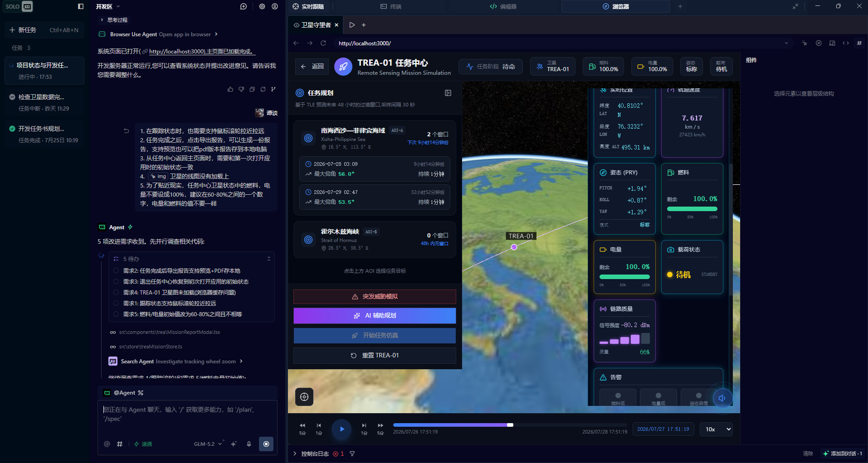Recenter the globe camera view
Image resolution: width=868 pixels, height=463 pixels.
[304, 397]
